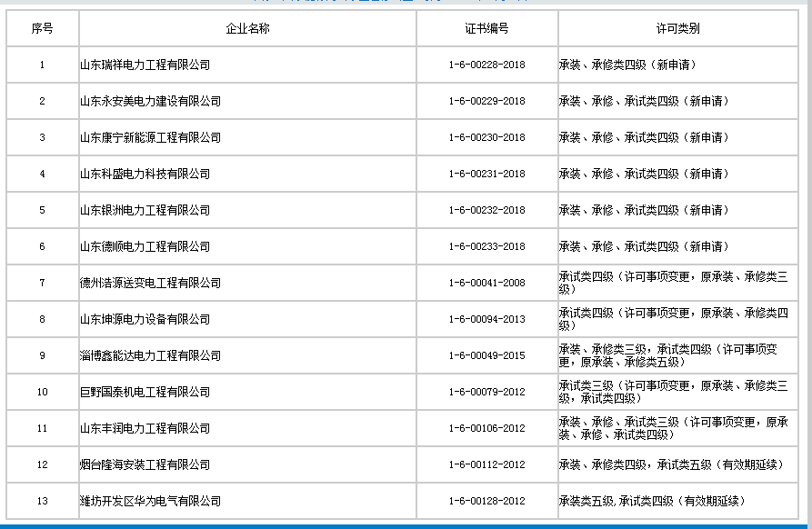Select company name 山东坤源电力设备有限公司
Screen dimensions: 812x529
coord(145,319)
